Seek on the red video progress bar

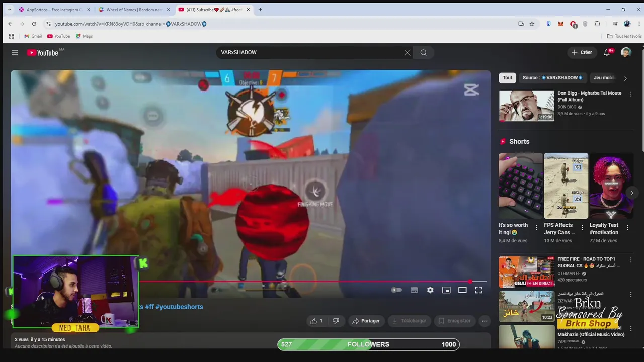coord(313,282)
